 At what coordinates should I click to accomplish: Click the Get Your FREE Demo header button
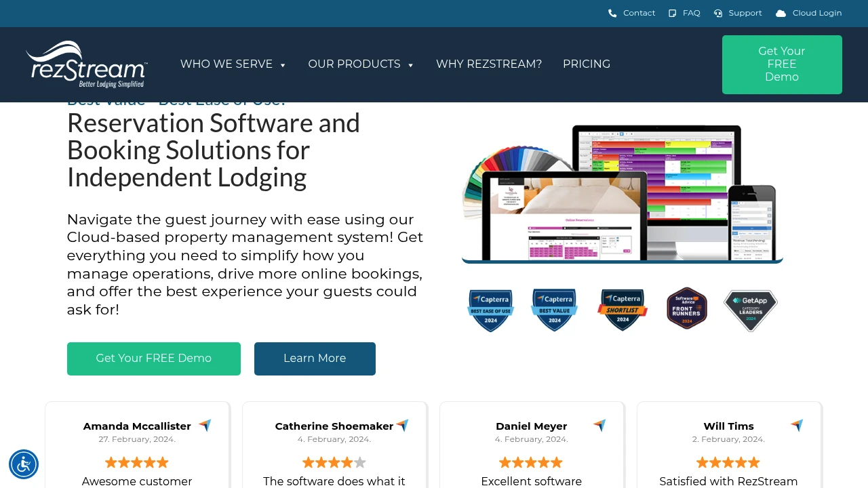click(x=781, y=64)
